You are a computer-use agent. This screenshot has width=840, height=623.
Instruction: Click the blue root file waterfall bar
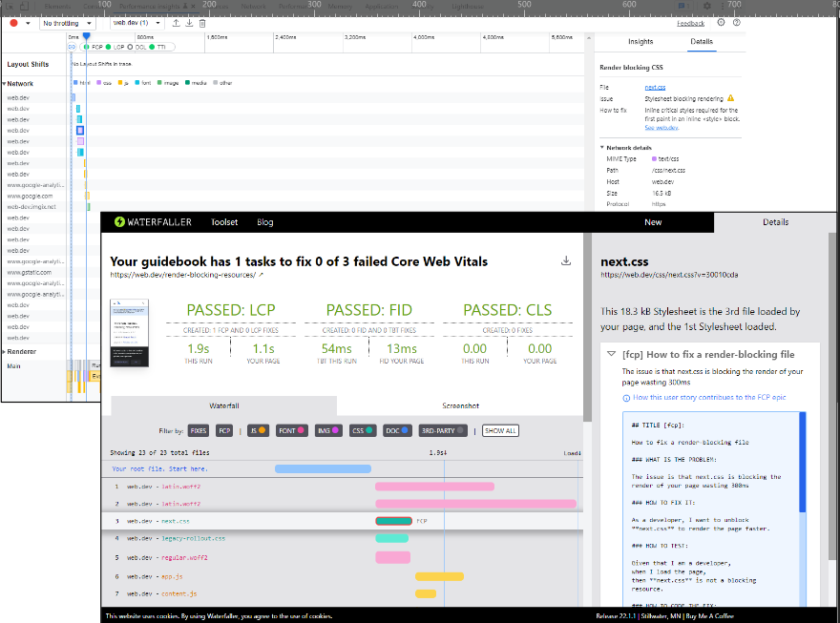coord(323,468)
